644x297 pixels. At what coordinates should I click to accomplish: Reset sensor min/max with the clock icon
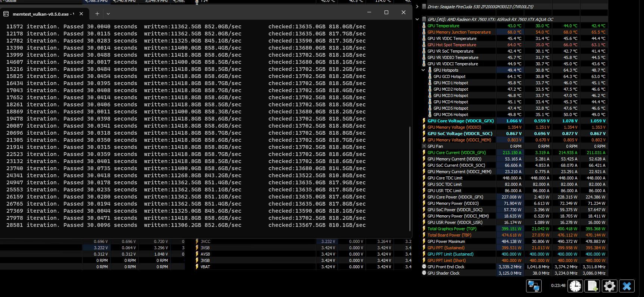click(x=575, y=286)
